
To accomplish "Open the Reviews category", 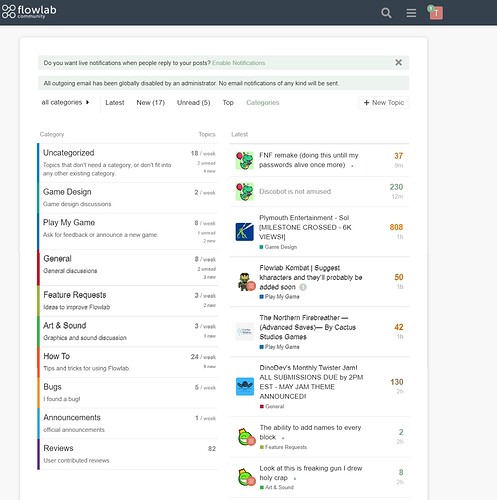I will [x=58, y=448].
